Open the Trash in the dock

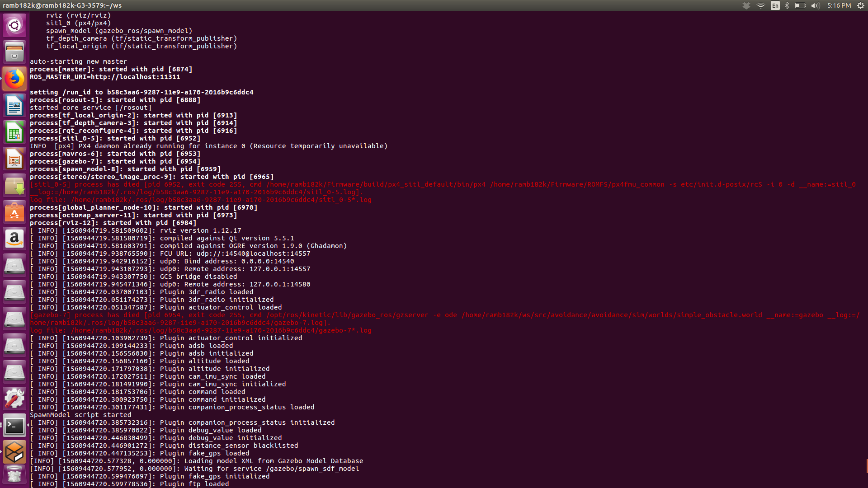pyautogui.click(x=14, y=475)
